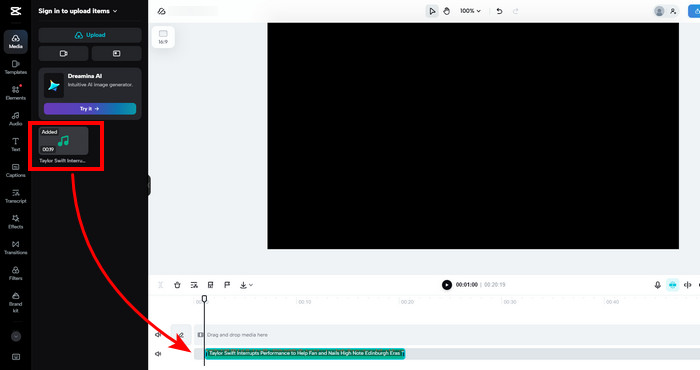Image resolution: width=700 pixels, height=370 pixels.
Task: Select the Taylor Swift audio thumbnail
Action: (x=63, y=141)
